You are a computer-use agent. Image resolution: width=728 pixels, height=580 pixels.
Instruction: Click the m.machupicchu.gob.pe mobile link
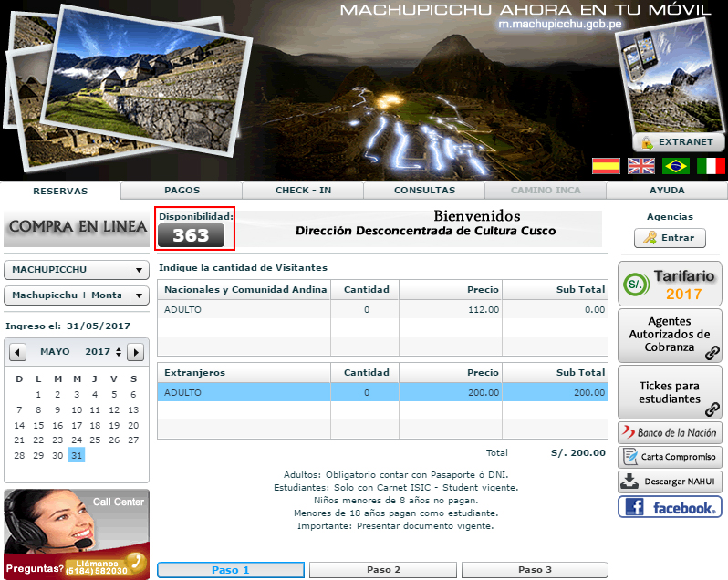point(560,24)
